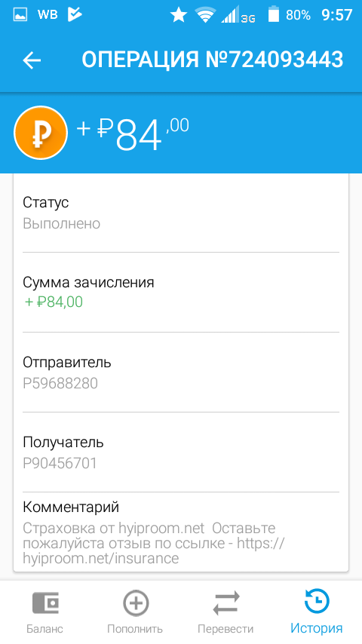
Task: Select recipient account P90456701
Action: (60, 463)
